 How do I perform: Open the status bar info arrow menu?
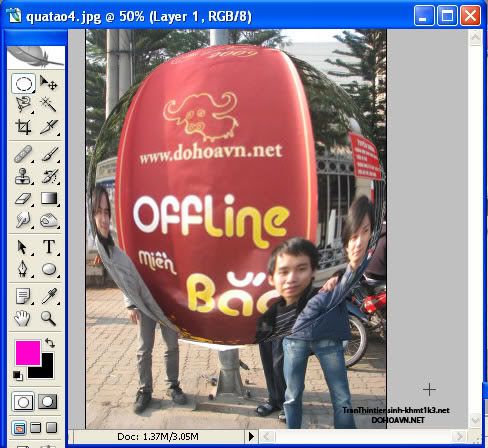click(251, 436)
